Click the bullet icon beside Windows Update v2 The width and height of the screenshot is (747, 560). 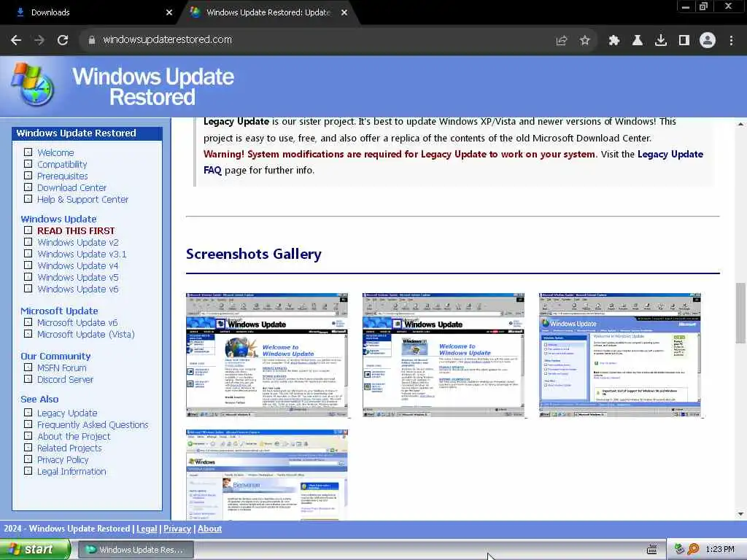[x=28, y=242]
